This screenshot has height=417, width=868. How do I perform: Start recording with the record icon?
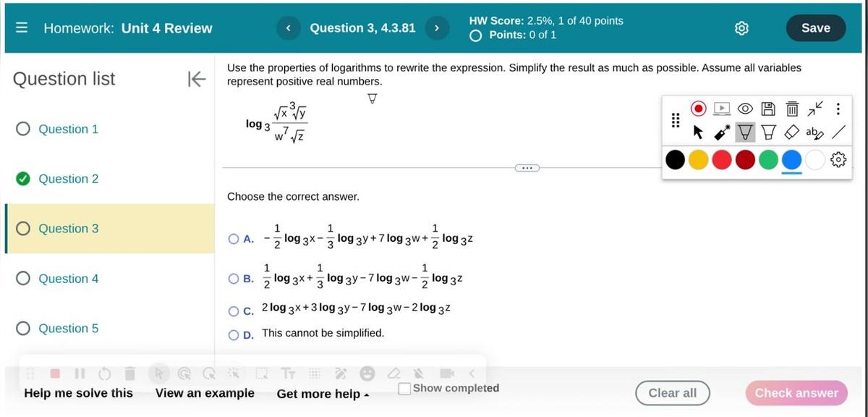pos(698,108)
